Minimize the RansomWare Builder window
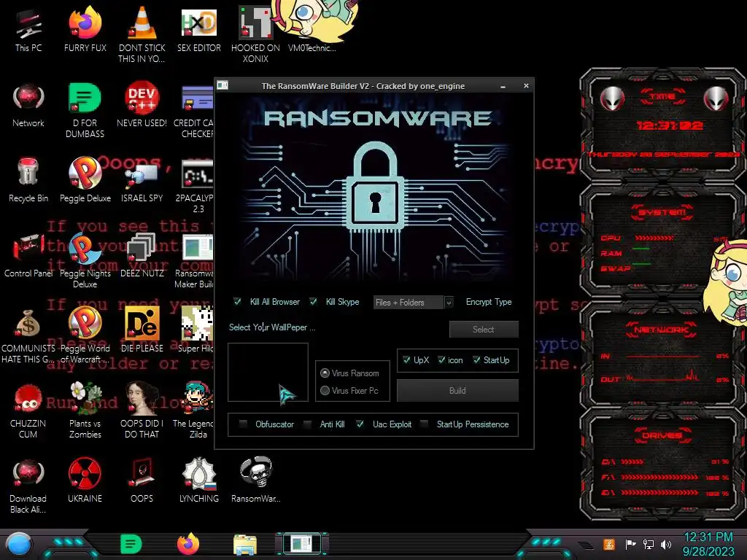The width and height of the screenshot is (747, 560). click(503, 86)
